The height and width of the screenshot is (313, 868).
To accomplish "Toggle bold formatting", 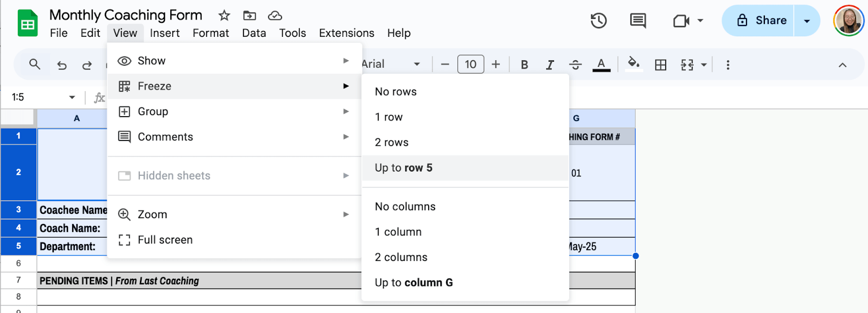I will [524, 65].
